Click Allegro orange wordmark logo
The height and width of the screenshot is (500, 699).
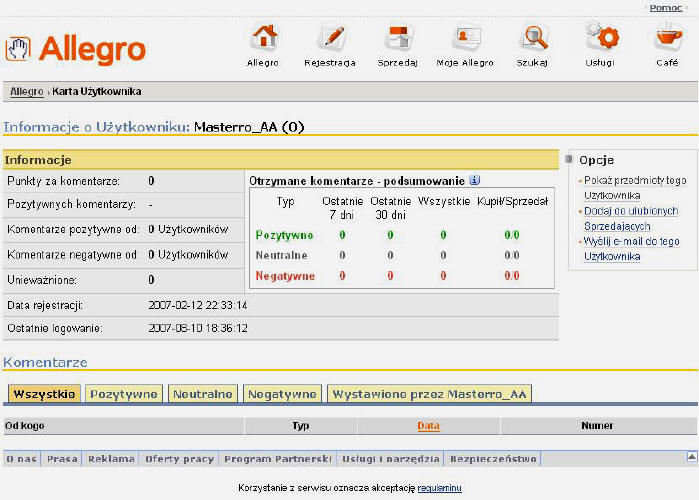pyautogui.click(x=92, y=50)
